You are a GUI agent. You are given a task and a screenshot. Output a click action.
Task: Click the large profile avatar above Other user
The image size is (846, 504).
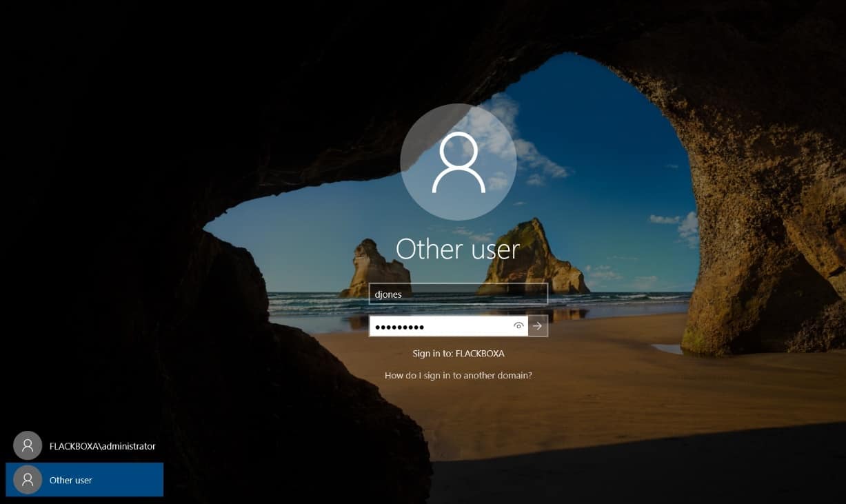[458, 162]
